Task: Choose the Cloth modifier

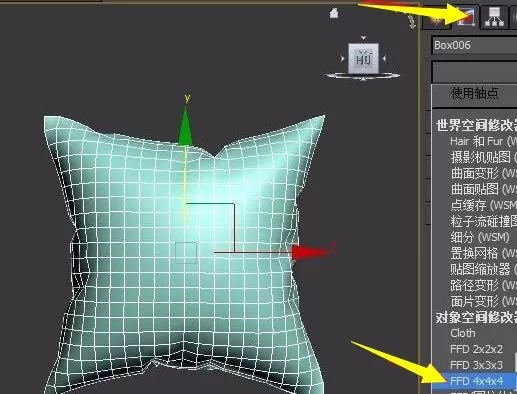Action: 463,333
